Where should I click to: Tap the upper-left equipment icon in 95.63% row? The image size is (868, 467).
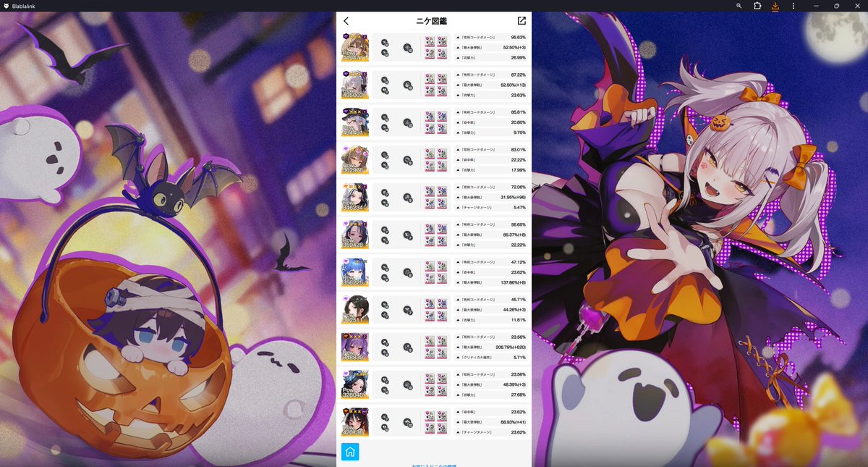coord(430,42)
